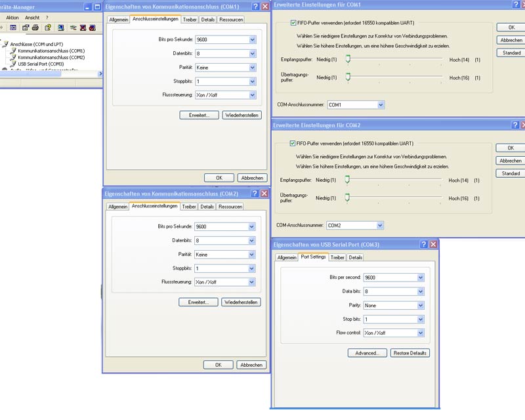Switch to Allgemein tab in COM1 properties
Viewport: 525px width, 420px height.
119,20
